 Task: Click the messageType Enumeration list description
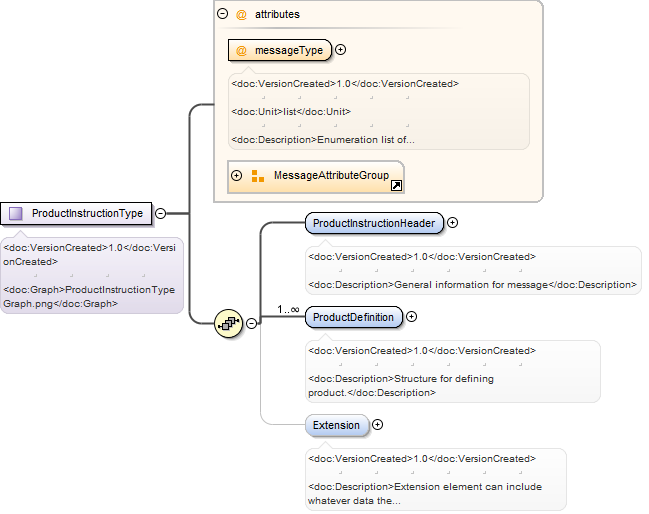323,140
